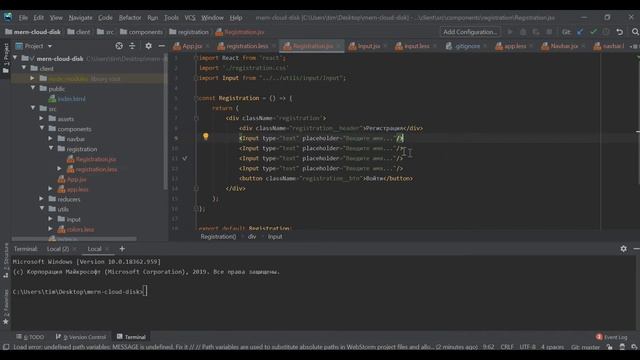Collapse the components folder
Image resolution: width=640 pixels, height=360 pixels.
click(x=42, y=129)
